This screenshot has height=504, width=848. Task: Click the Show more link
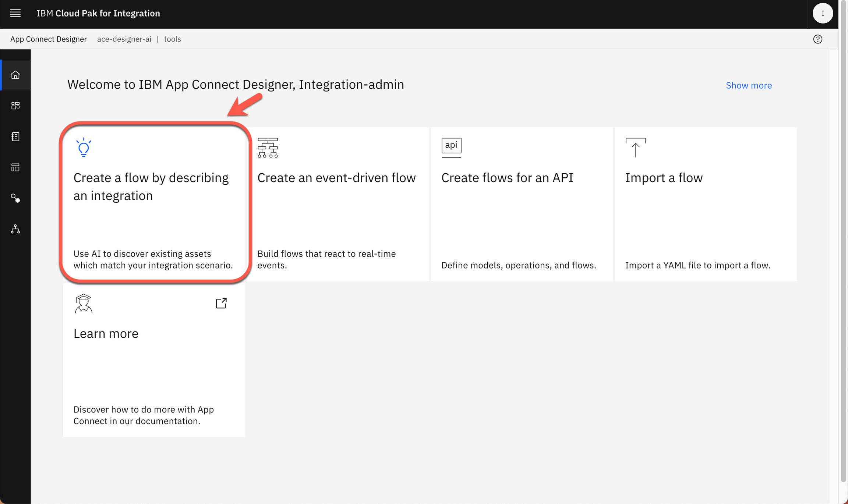749,85
